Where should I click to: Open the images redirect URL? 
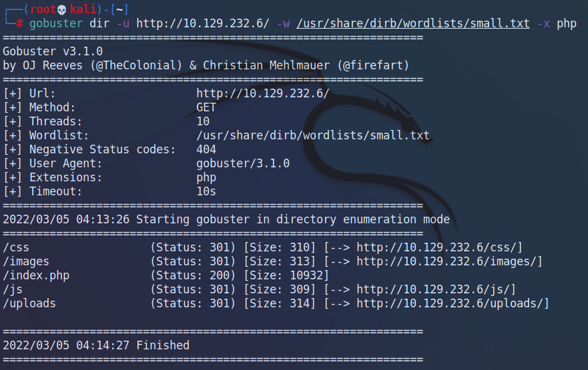click(449, 261)
